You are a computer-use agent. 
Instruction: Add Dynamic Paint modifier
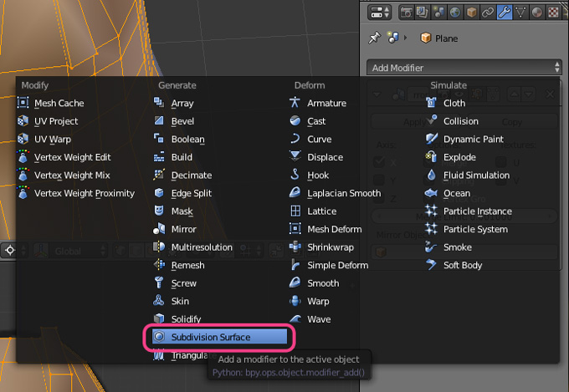pyautogui.click(x=464, y=140)
